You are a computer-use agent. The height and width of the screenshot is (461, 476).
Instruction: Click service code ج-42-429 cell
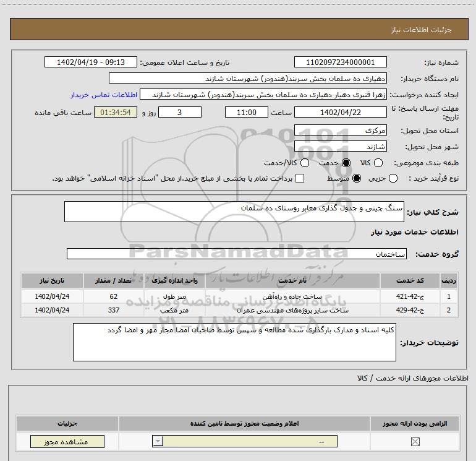coord(410,310)
